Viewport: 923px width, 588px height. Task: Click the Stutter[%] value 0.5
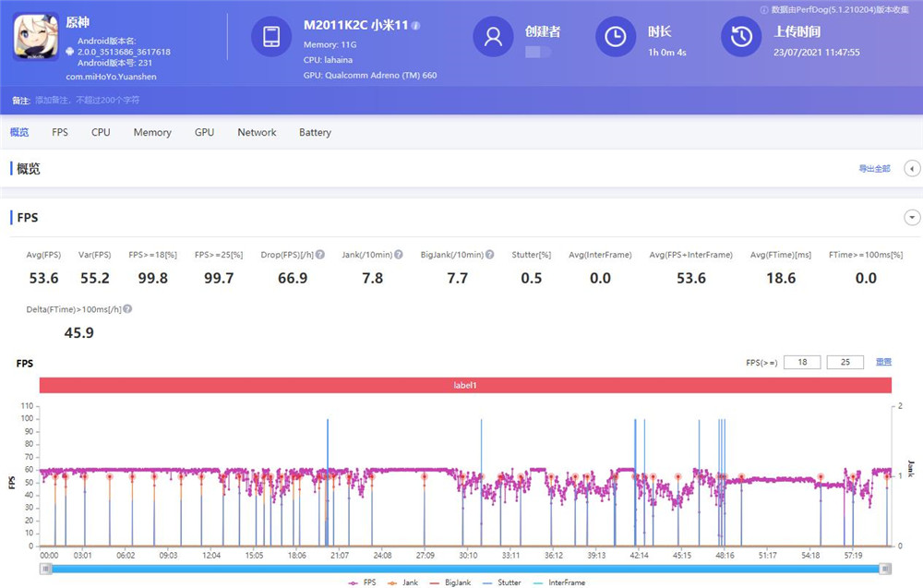(531, 278)
